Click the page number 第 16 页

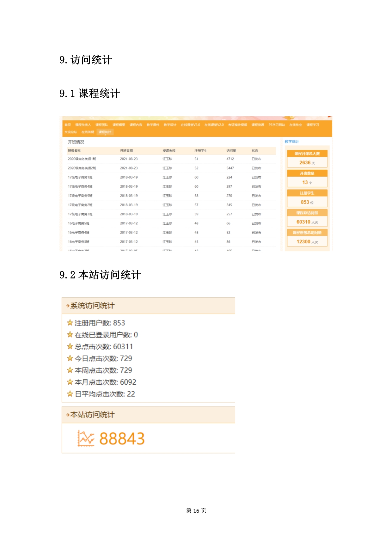pos(196,510)
